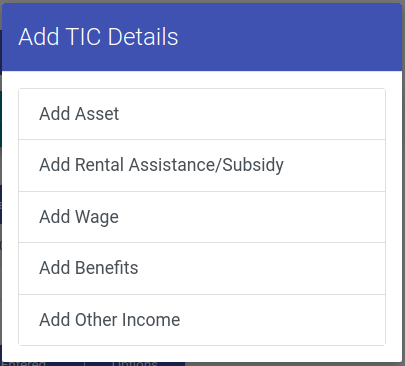405x366 pixels.
Task: Pick the Rental Assistance/Subsidy list row
Action: (x=202, y=165)
